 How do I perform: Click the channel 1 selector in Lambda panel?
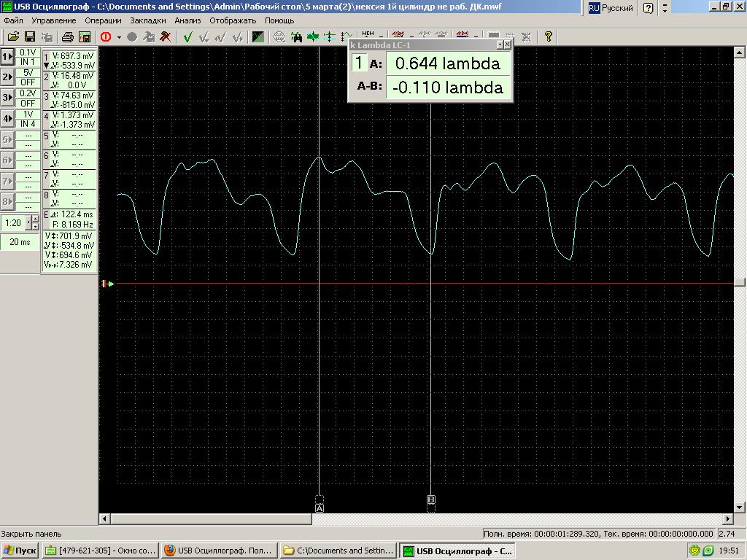click(359, 63)
